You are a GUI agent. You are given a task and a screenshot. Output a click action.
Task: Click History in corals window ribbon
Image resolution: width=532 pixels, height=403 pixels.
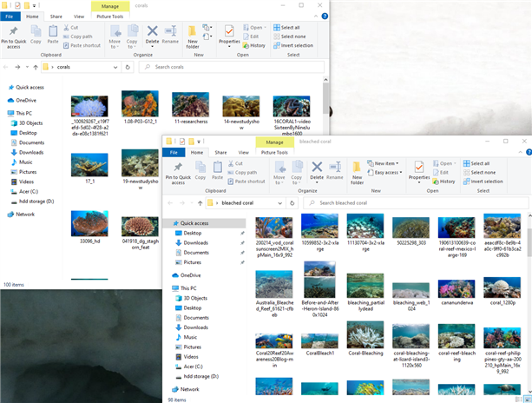click(254, 45)
